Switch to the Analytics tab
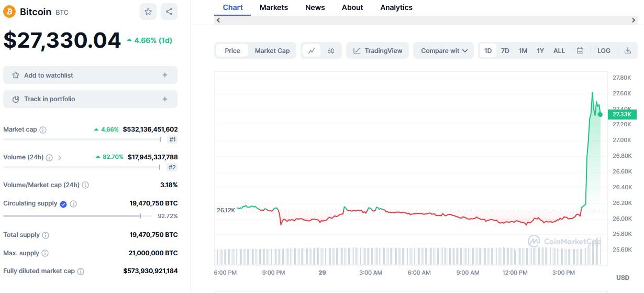The height and width of the screenshot is (293, 644). 396,7
